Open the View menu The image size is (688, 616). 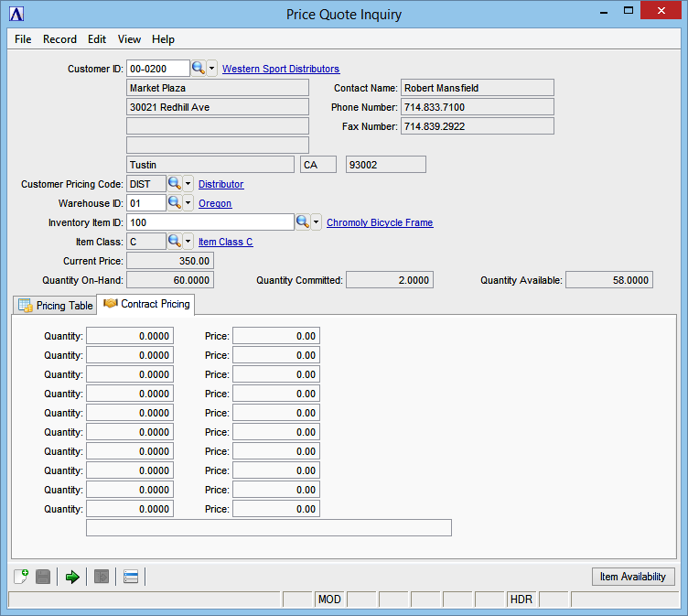(129, 39)
